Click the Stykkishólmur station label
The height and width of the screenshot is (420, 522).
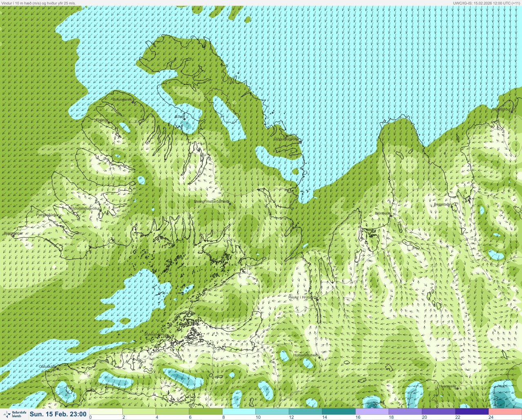[156, 334]
